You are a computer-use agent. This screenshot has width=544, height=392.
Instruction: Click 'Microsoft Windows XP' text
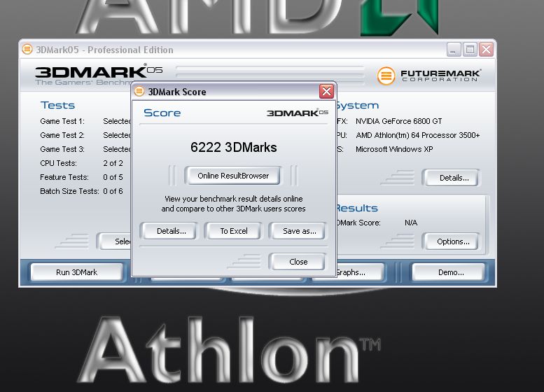394,149
